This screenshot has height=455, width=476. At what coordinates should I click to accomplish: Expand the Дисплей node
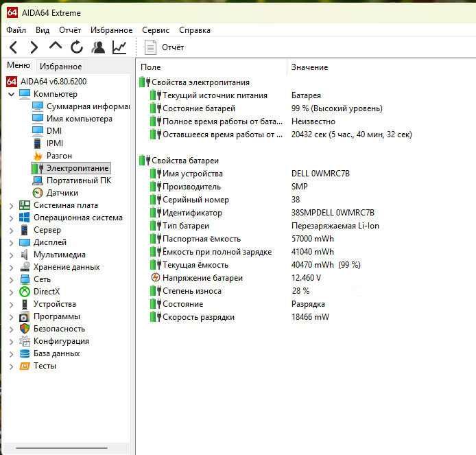11,243
